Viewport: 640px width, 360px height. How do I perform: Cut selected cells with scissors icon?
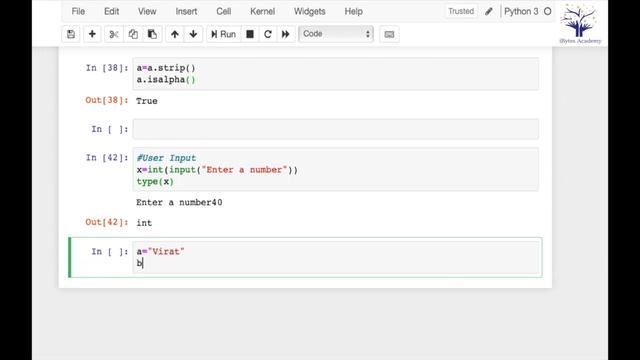114,34
